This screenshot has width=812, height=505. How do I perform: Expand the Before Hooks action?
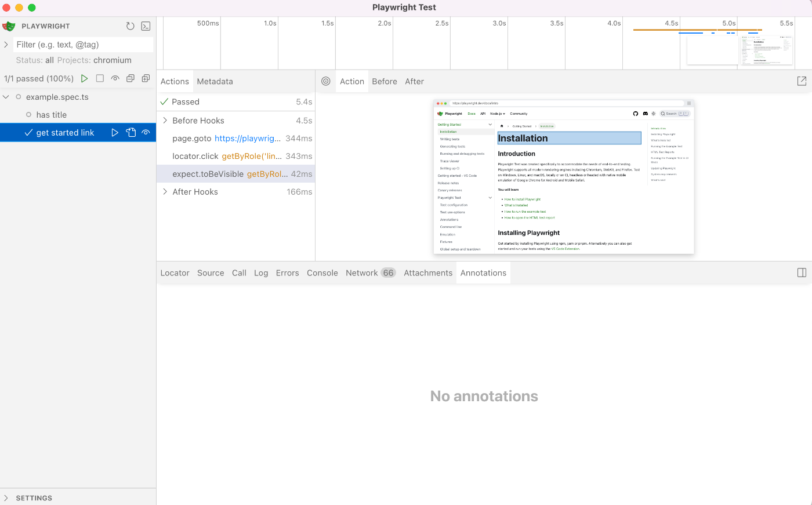pos(165,121)
